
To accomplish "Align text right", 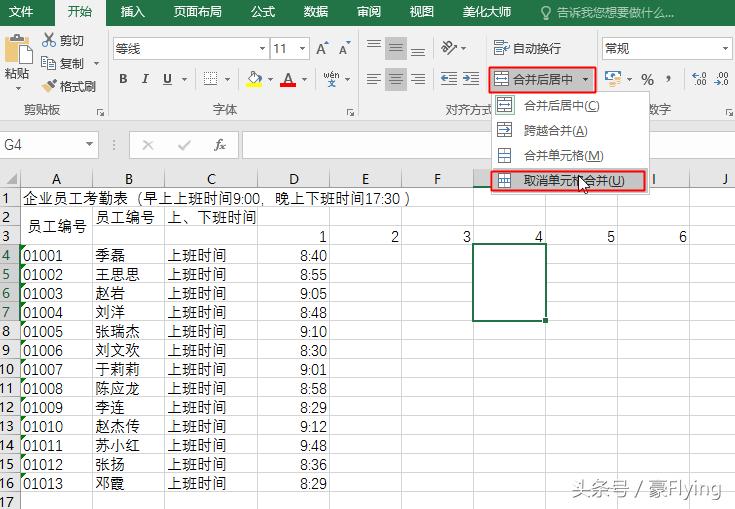I will (x=418, y=79).
